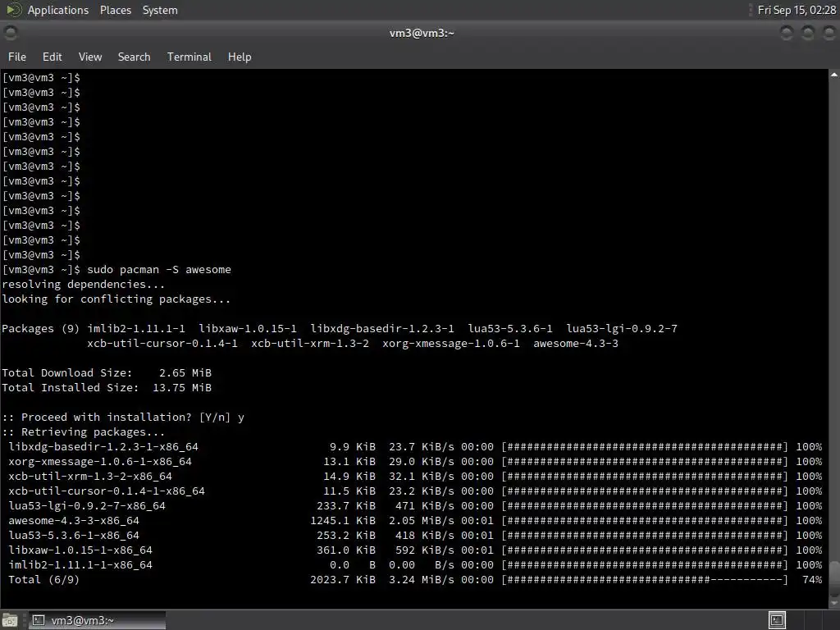Open the window menu button left of the title
The height and width of the screenshot is (630, 840).
[x=10, y=33]
